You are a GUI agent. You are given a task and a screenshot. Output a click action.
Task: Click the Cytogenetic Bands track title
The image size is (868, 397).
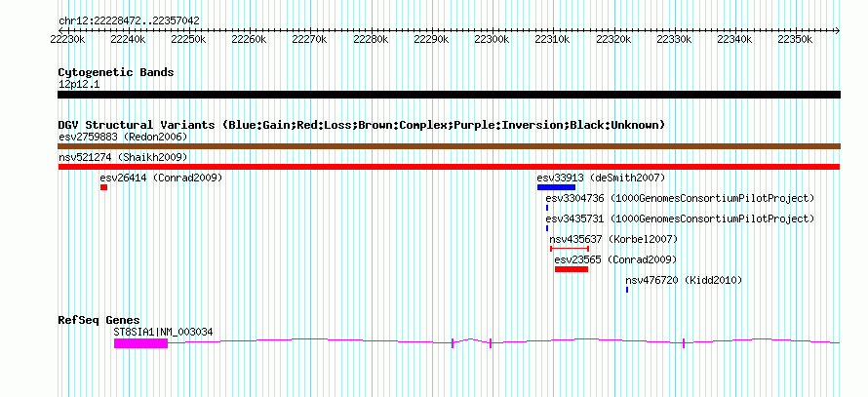coord(116,72)
